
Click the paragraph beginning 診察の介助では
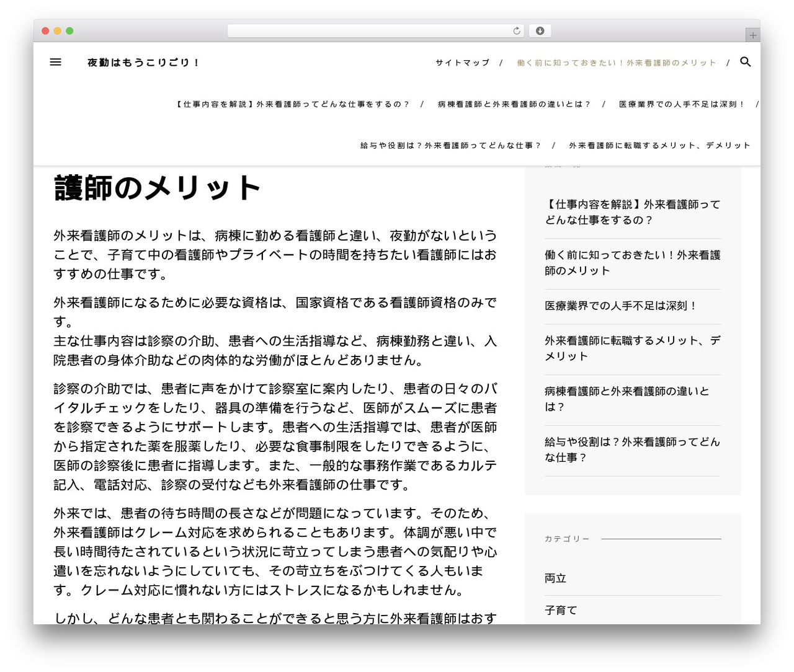tap(275, 437)
